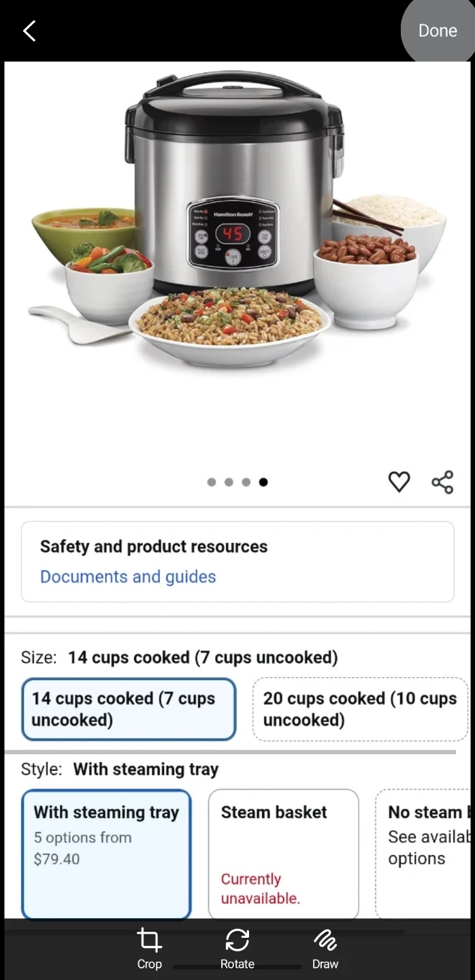475x980 pixels.
Task: Select With steaming tray style
Action: pyautogui.click(x=106, y=854)
